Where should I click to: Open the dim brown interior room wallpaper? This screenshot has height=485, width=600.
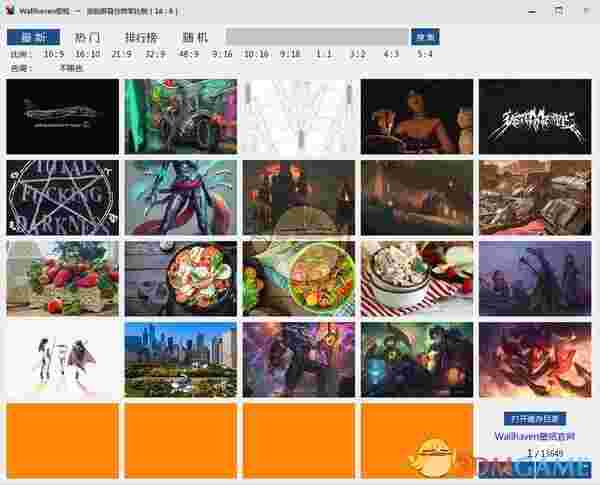coord(417,198)
